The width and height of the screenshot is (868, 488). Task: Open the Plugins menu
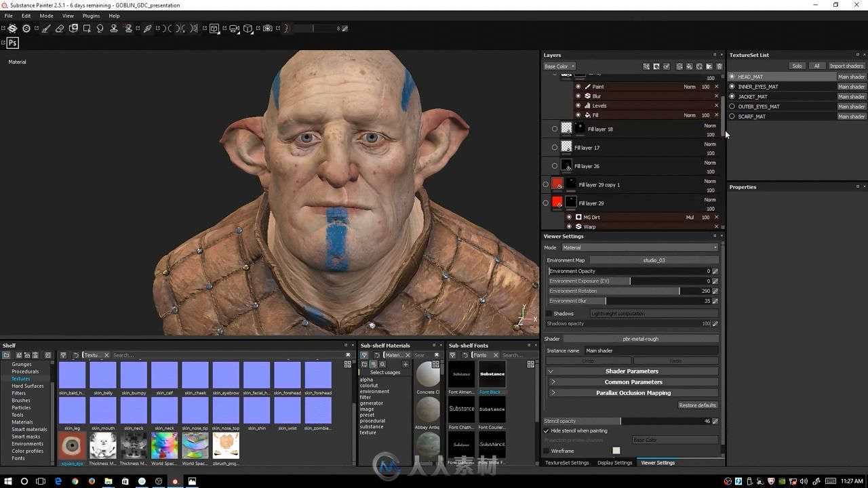[x=91, y=16]
